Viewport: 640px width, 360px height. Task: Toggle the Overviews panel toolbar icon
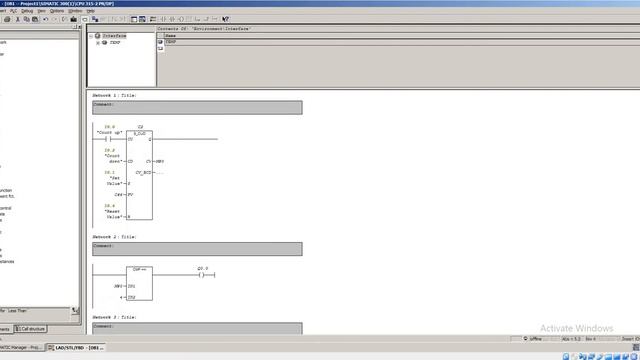[x=133, y=19]
